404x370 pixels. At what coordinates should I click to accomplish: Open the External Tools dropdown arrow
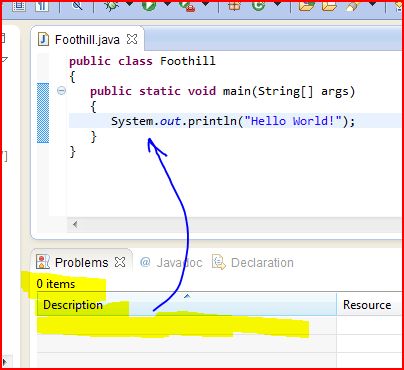pos(206,4)
